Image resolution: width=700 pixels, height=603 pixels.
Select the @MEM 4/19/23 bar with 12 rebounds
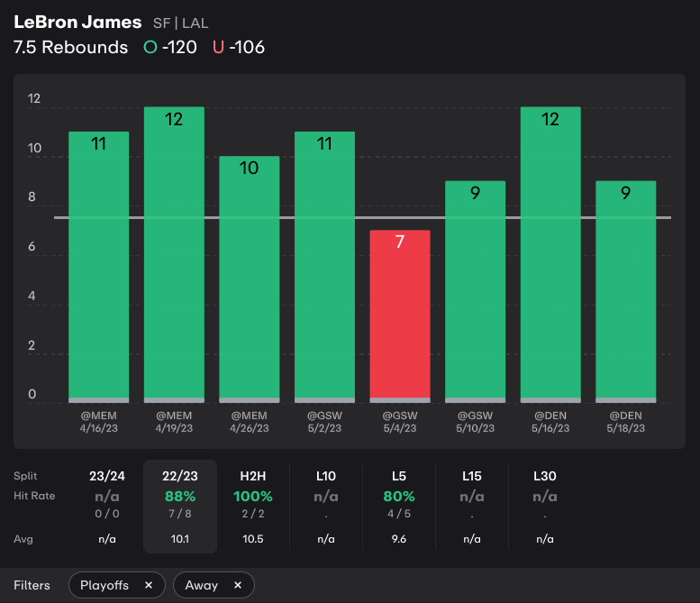[174, 254]
